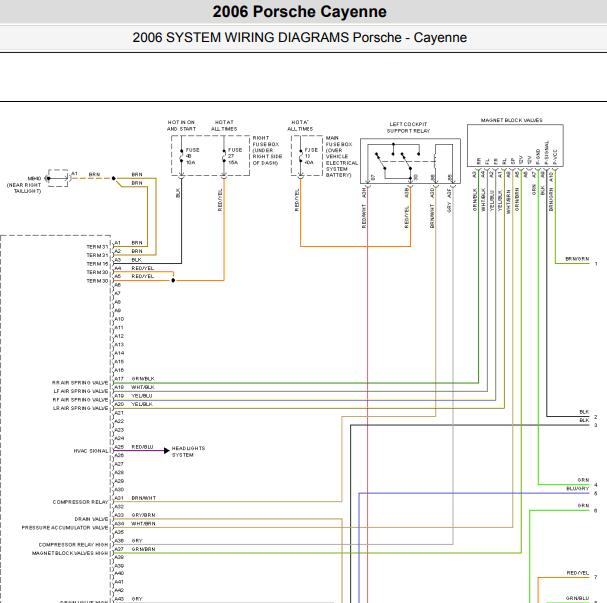Click the "LF AIR SPRING VALVE" label
This screenshot has height=603, width=607.
tap(81, 391)
